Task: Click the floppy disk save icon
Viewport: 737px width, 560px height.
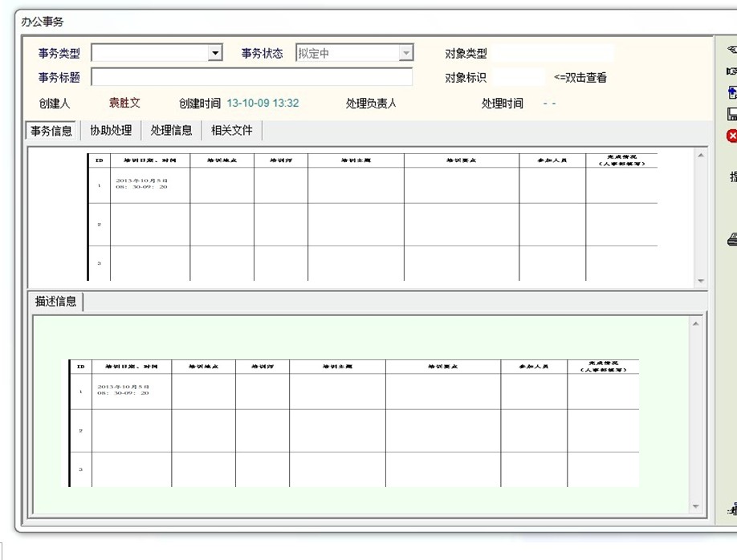Action: 732,114
